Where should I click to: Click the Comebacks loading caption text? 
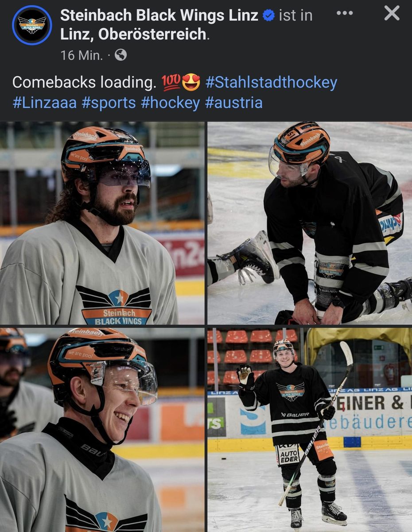point(84,82)
